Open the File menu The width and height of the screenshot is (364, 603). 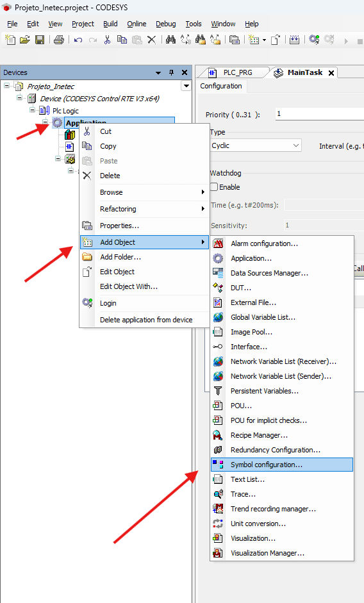pos(12,24)
